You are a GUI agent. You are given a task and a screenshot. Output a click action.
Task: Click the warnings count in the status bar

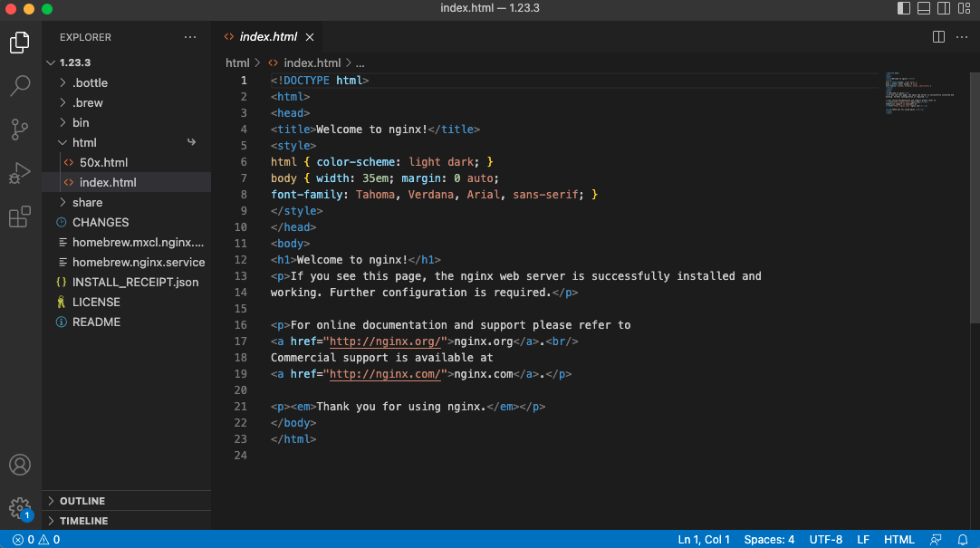pos(50,540)
